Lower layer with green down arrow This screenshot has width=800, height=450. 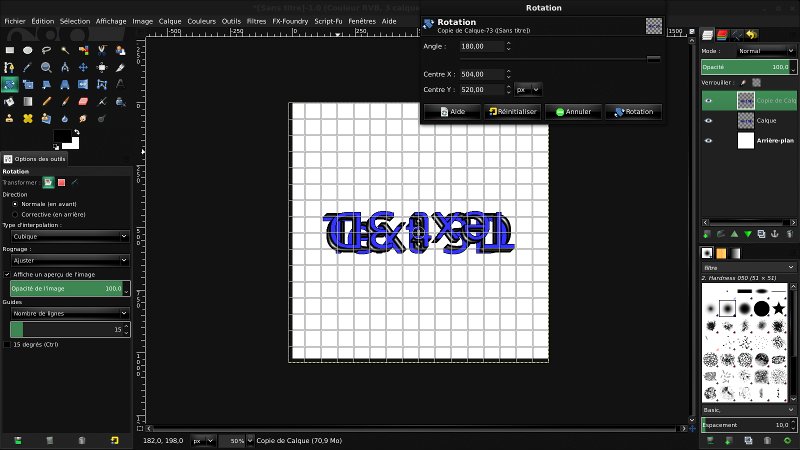747,234
